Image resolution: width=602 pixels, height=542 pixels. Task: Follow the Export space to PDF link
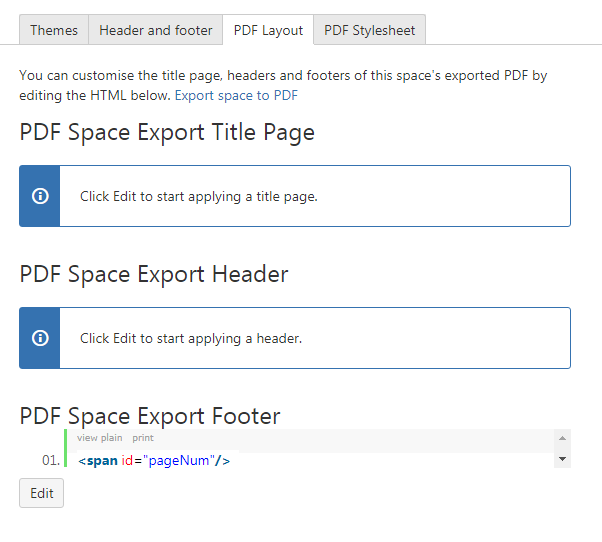point(236,95)
